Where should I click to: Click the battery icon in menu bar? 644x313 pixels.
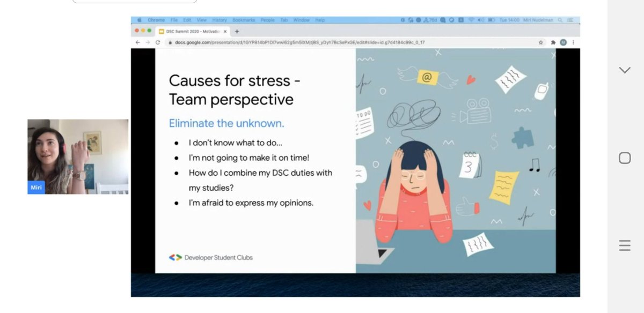491,20
